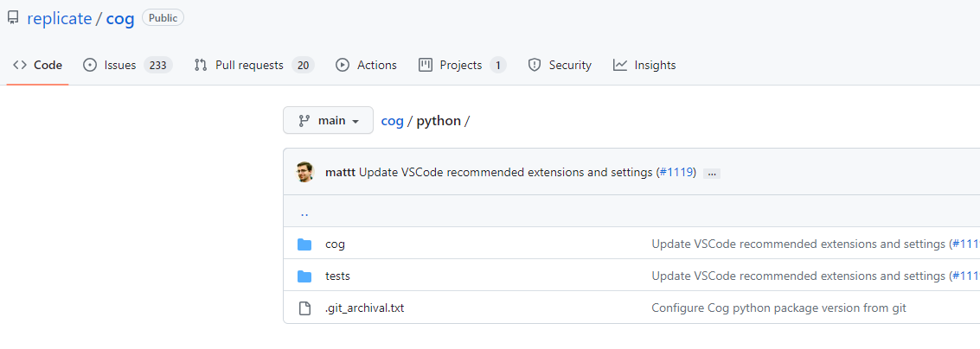Open the #1119 pull request link
Viewport: 980px width, 349px height.
tap(676, 172)
